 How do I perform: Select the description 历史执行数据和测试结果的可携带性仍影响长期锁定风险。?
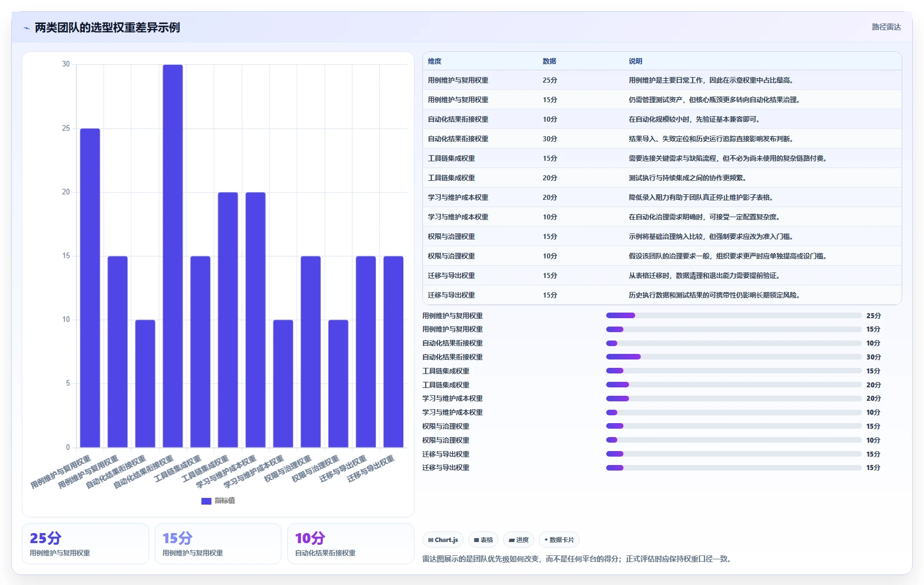716,295
